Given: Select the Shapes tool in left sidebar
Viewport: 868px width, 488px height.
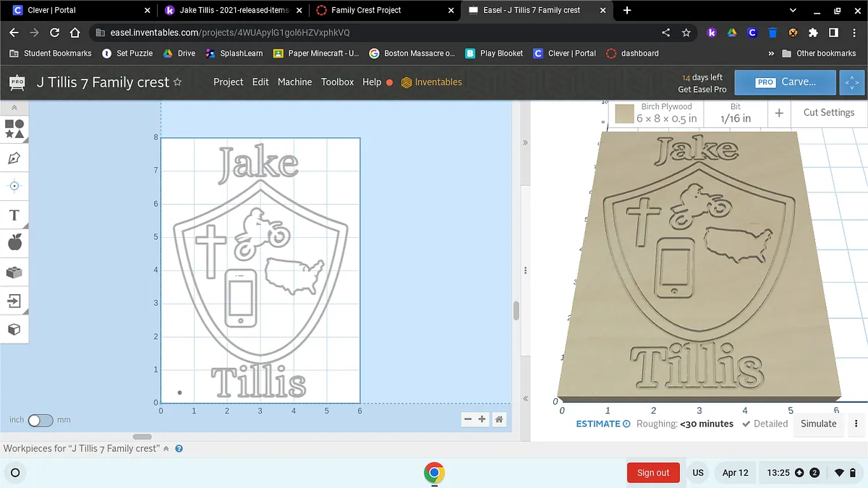Looking at the screenshot, I should click(x=14, y=129).
